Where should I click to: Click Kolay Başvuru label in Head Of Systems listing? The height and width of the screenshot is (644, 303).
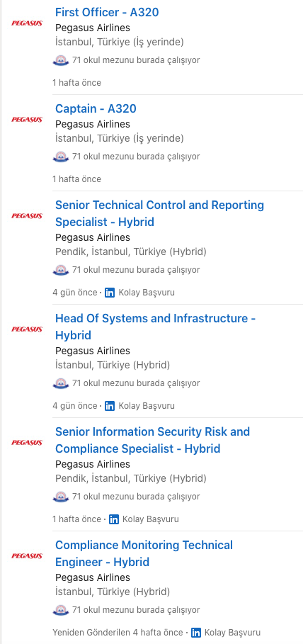(x=147, y=406)
